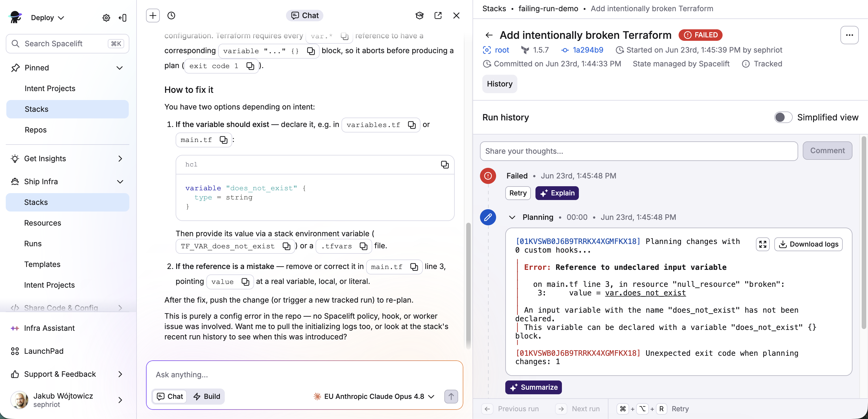Viewport: 868px width, 419px height.
Task: Expand Share Code & Config section
Action: point(120,308)
